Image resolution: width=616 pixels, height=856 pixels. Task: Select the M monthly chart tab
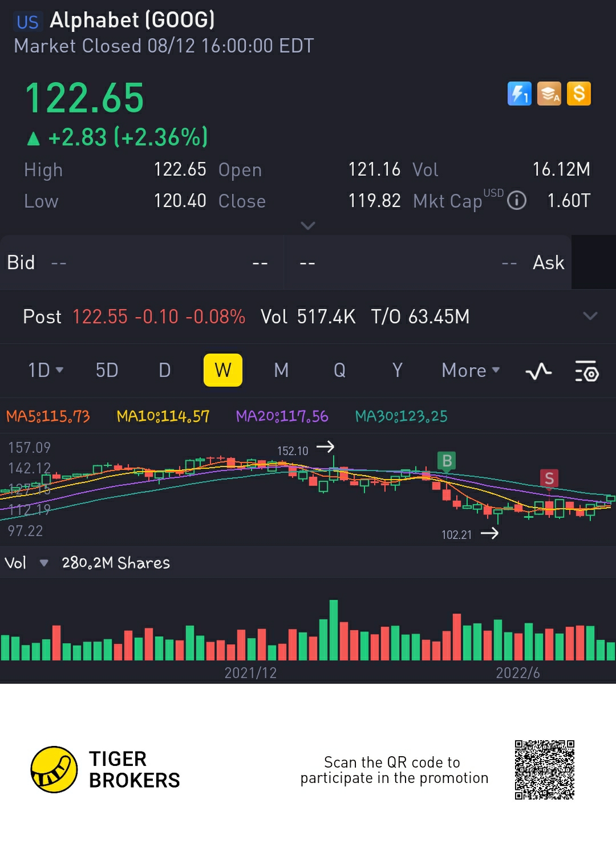pyautogui.click(x=281, y=370)
